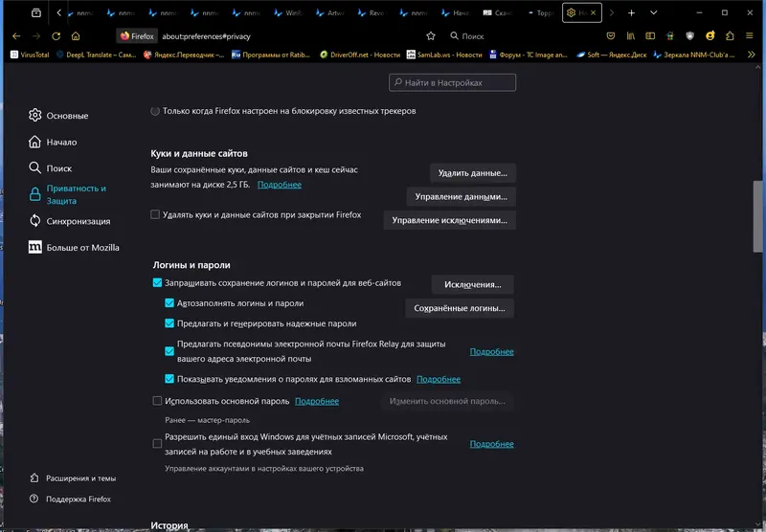The height and width of the screenshot is (532, 766).
Task: Open the Зеркала NNM-Club'a bookmark
Action: (x=694, y=55)
